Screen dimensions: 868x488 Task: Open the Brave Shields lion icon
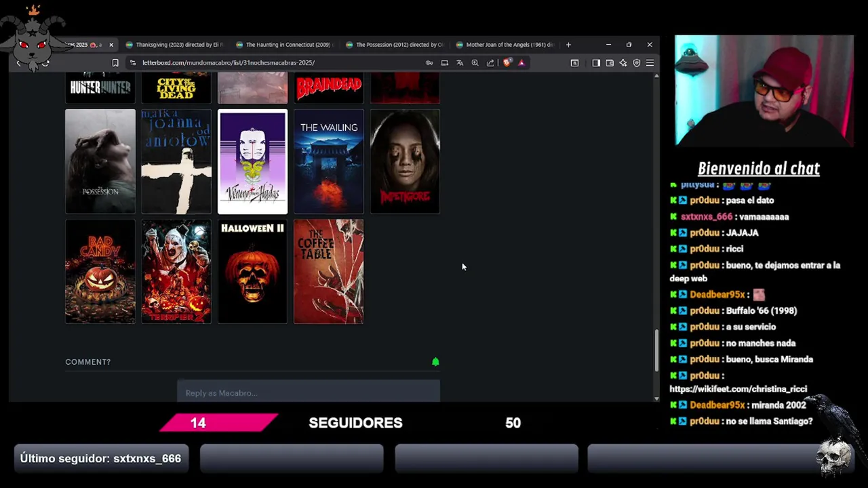tap(507, 63)
